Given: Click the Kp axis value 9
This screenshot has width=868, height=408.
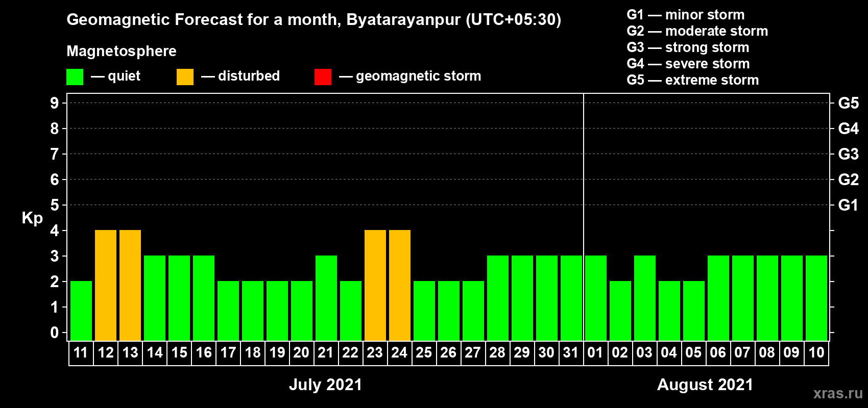Looking at the screenshot, I should coord(55,103).
